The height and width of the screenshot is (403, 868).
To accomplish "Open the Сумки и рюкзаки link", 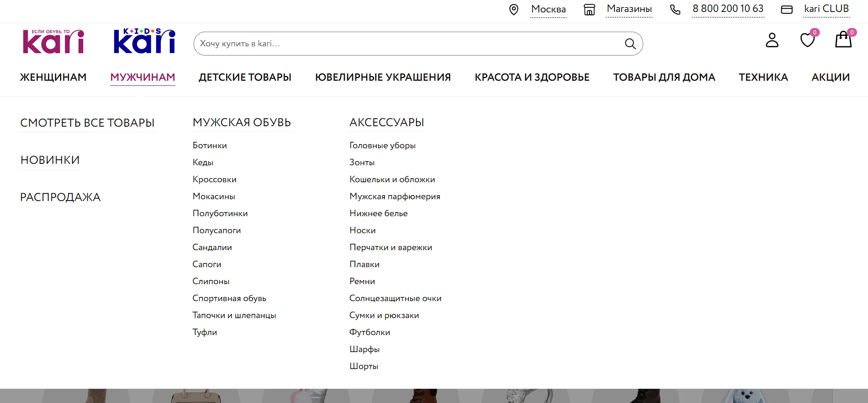I will (x=384, y=315).
